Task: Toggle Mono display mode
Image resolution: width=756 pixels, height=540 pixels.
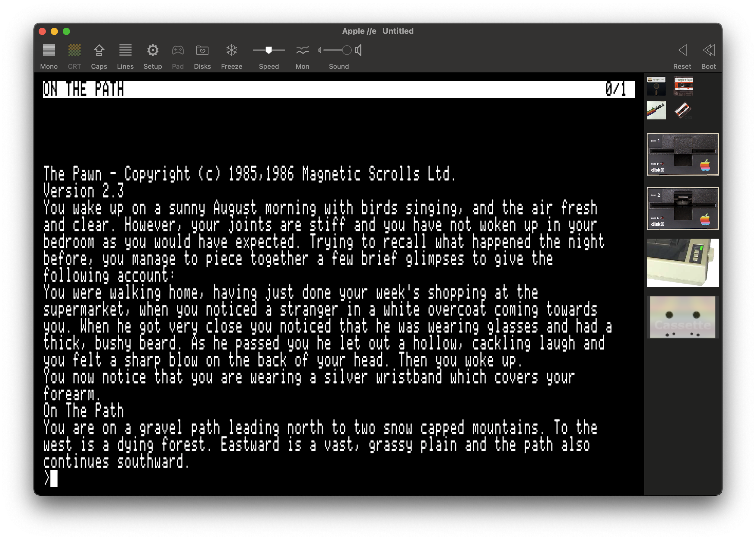Action: 49,51
